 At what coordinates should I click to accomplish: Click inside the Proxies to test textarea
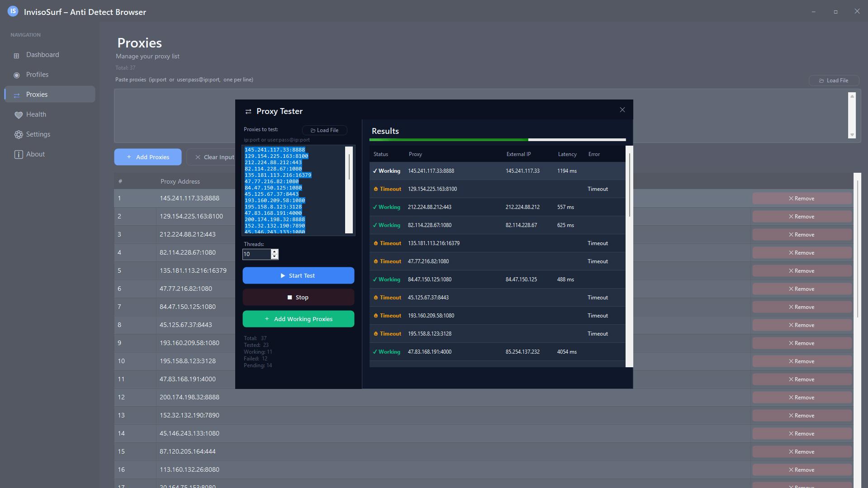(x=294, y=190)
